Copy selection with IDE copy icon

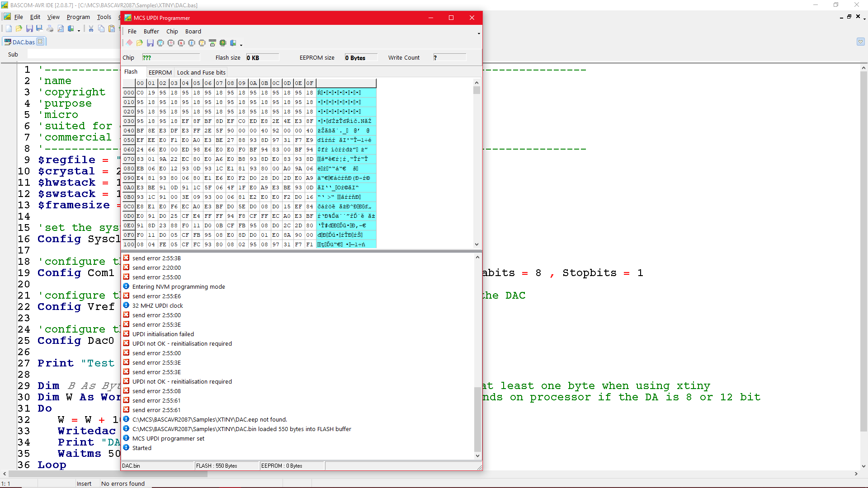101,28
